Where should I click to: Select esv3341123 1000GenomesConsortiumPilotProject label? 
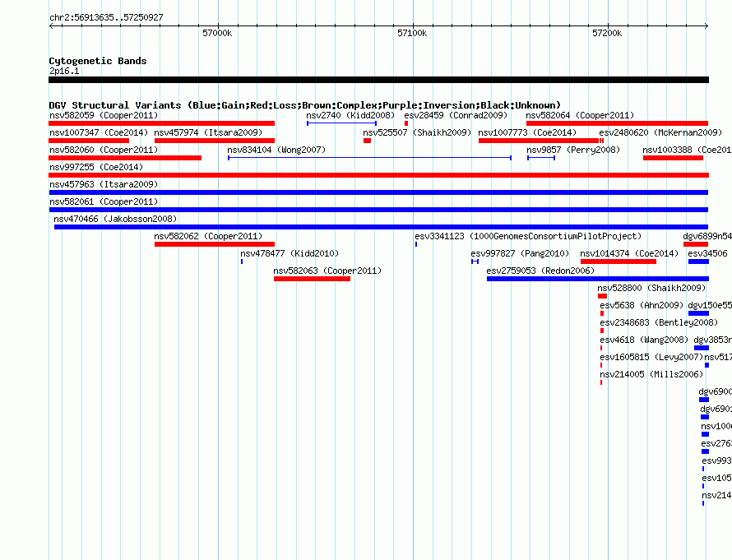pyautogui.click(x=528, y=236)
